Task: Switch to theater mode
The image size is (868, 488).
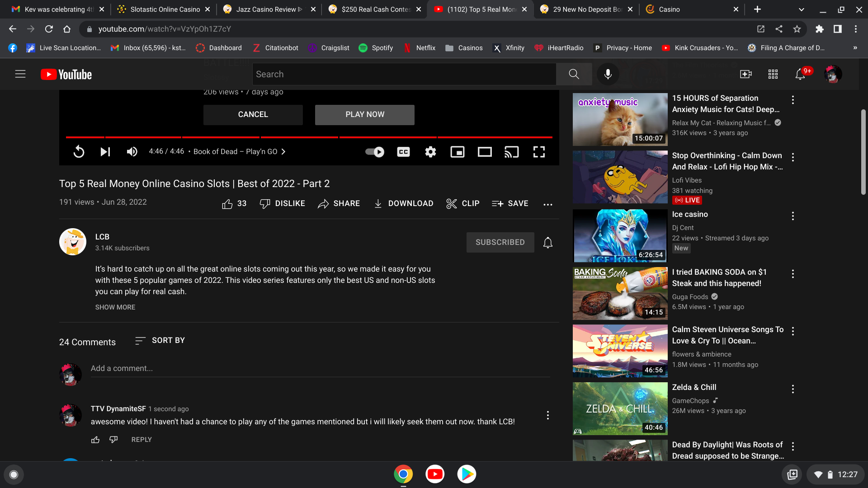Action: click(485, 152)
